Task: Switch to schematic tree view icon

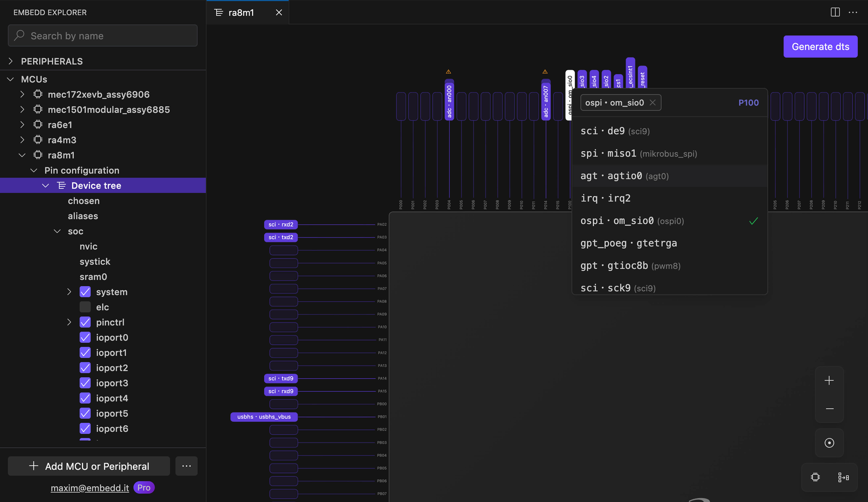Action: click(843, 477)
